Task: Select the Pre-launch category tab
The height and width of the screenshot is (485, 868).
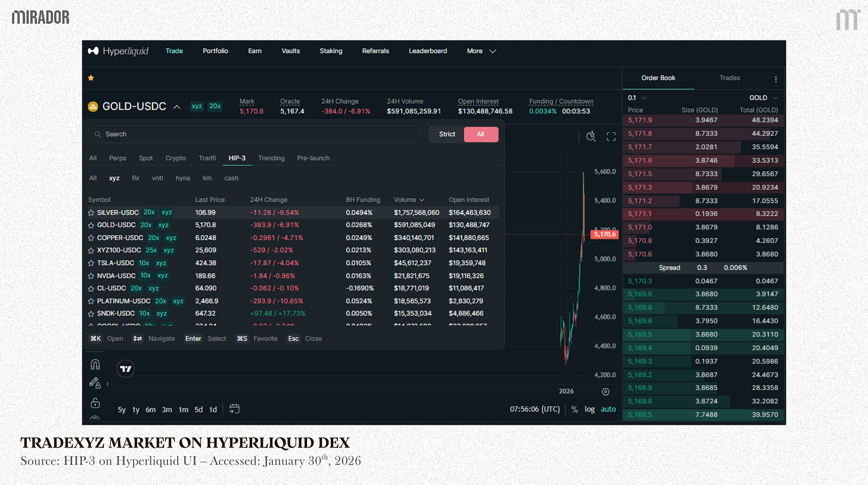Action: pyautogui.click(x=314, y=158)
